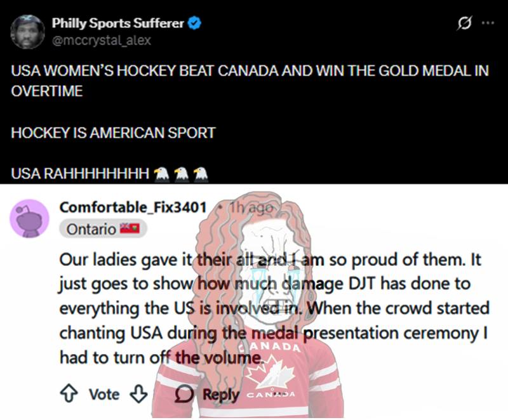This screenshot has width=508, height=420.
Task: Click the HOCKEY IS AMERICAN SPORT tweet line
Action: (x=113, y=133)
